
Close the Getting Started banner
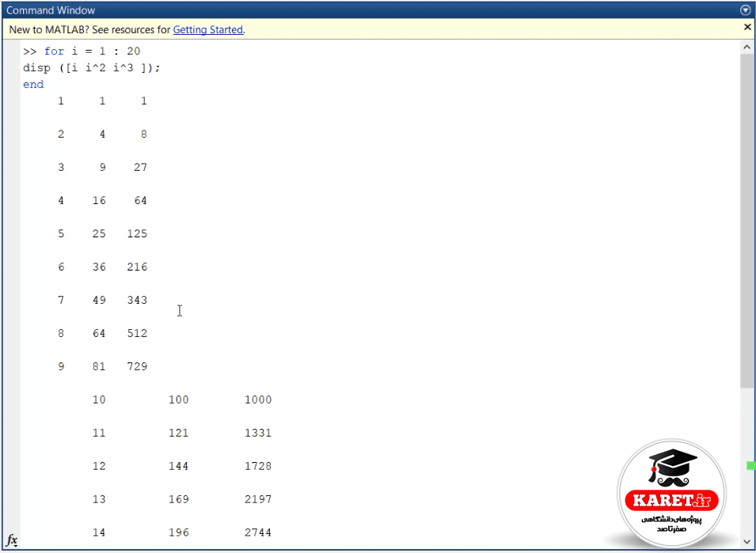click(747, 28)
